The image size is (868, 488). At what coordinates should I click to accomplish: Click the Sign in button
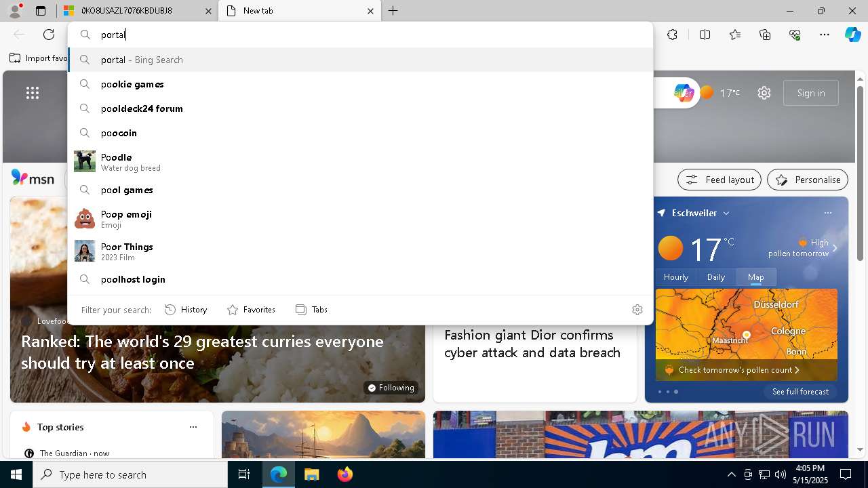tap(811, 93)
